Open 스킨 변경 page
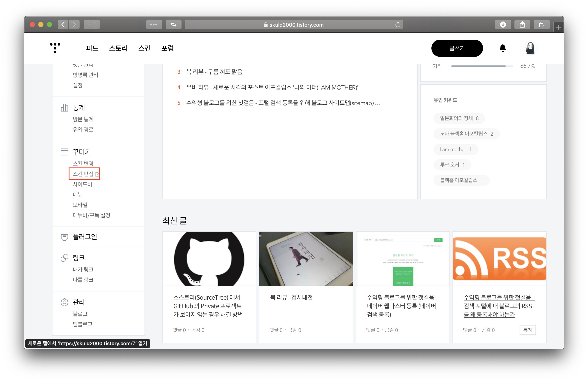Viewport: 588px width, 381px height. [x=83, y=163]
